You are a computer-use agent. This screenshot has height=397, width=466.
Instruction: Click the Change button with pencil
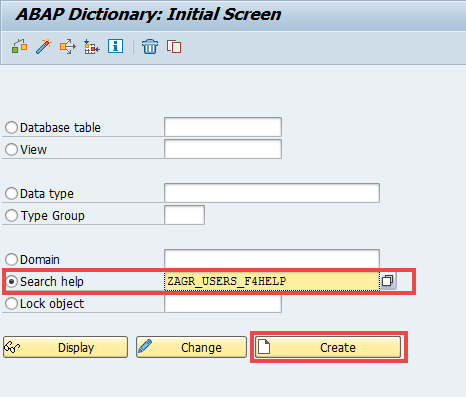pos(191,347)
